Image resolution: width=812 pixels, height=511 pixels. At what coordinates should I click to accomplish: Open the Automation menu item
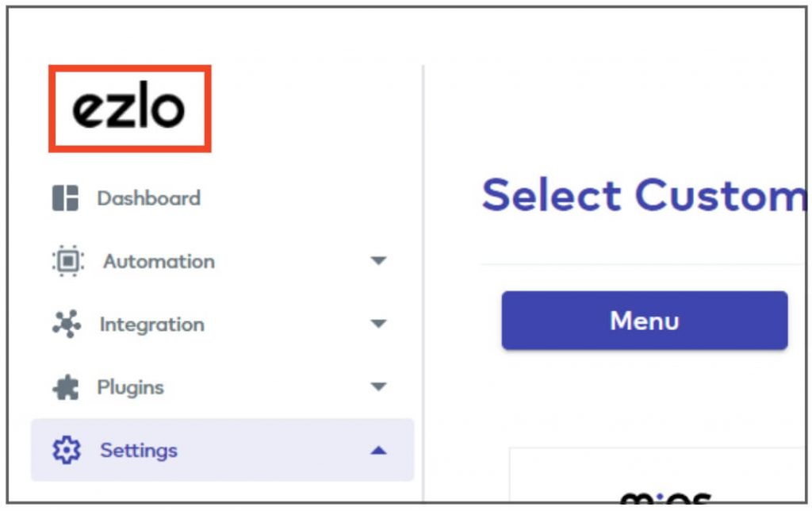point(158,261)
